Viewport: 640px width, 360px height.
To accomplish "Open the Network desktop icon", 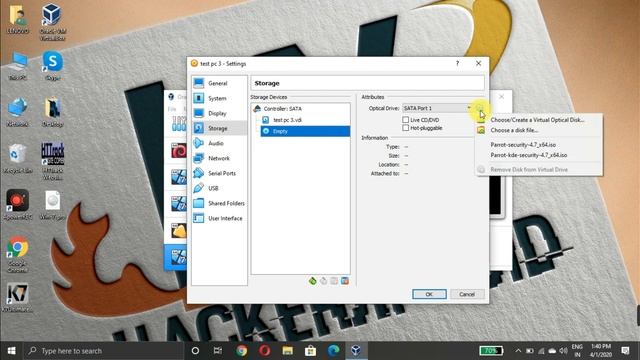I will (x=18, y=112).
